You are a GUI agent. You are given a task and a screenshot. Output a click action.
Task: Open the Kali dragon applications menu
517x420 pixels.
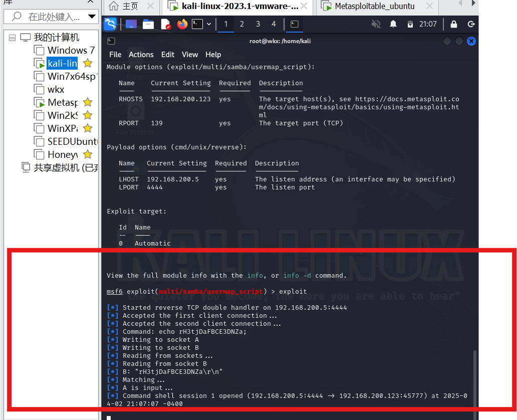pos(110,24)
